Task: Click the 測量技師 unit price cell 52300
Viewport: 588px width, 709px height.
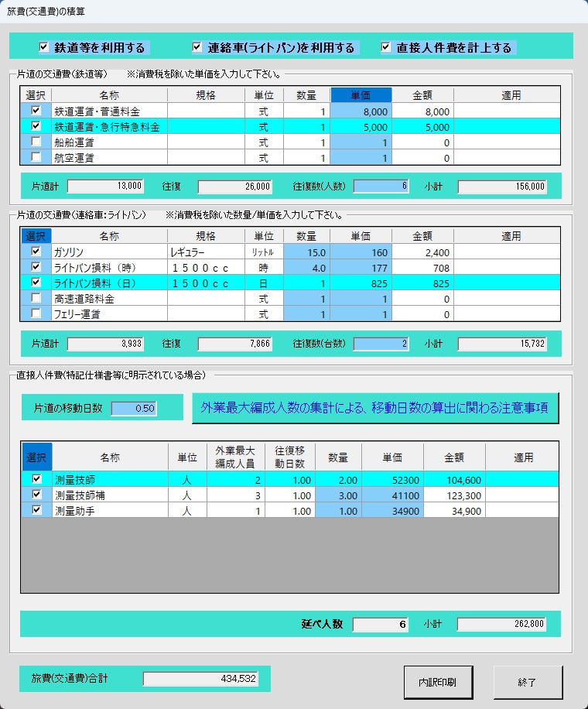Action: (x=392, y=479)
